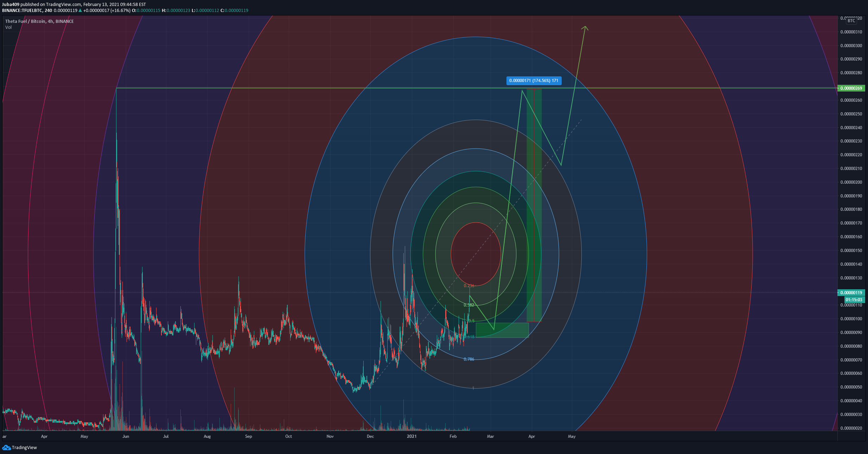Click the bar countdown timer 01:15:03
The width and height of the screenshot is (868, 454).
(x=854, y=300)
